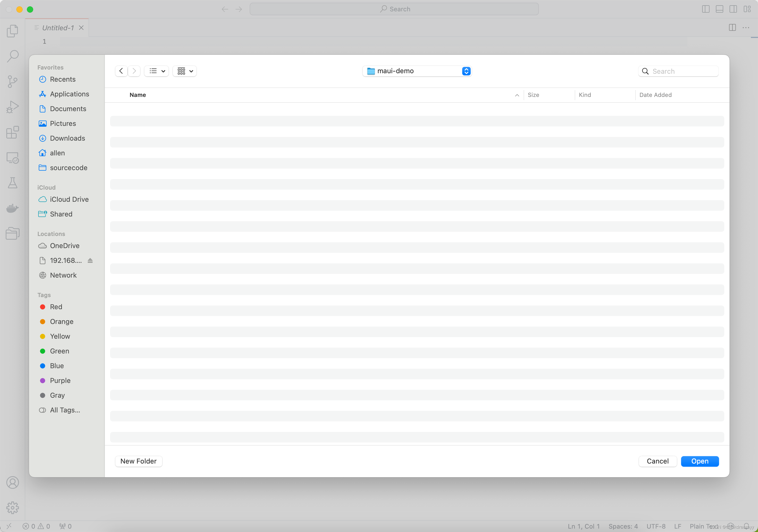Open the grouping options dropdown
The height and width of the screenshot is (532, 758).
coord(185,71)
